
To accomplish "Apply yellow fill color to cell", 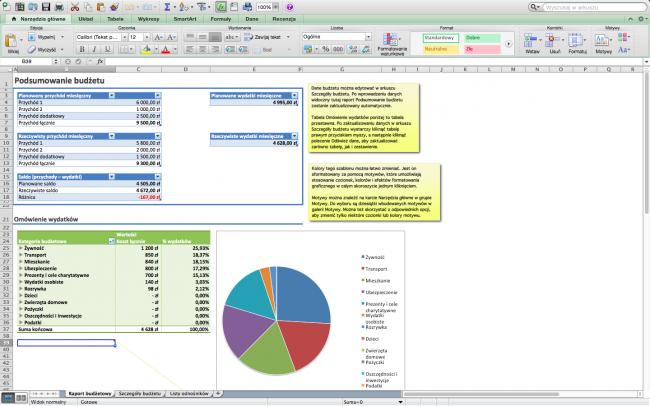I will click(146, 49).
